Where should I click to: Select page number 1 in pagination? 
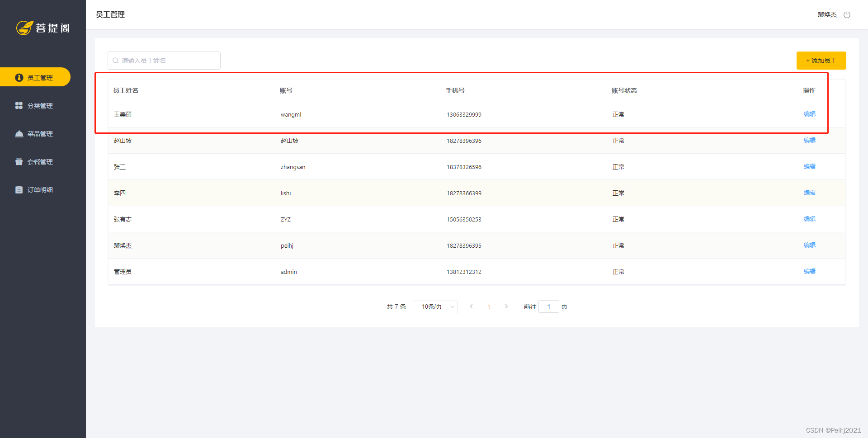pos(489,307)
